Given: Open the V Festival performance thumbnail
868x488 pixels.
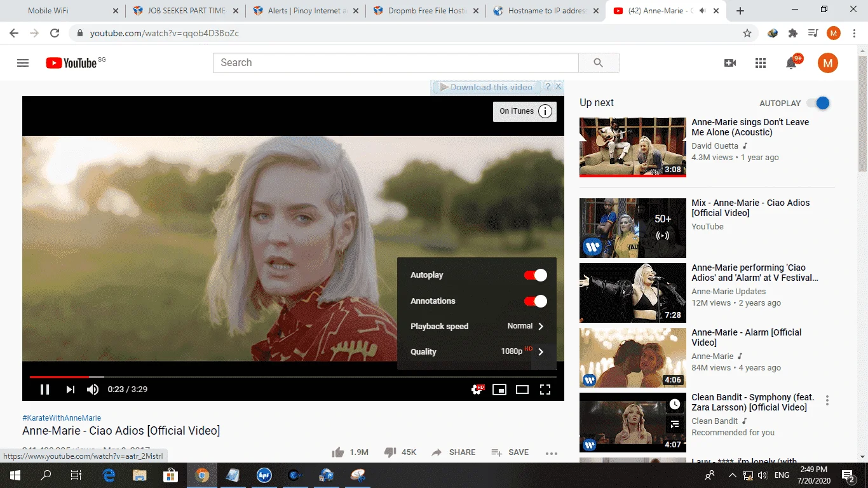Looking at the screenshot, I should 633,293.
